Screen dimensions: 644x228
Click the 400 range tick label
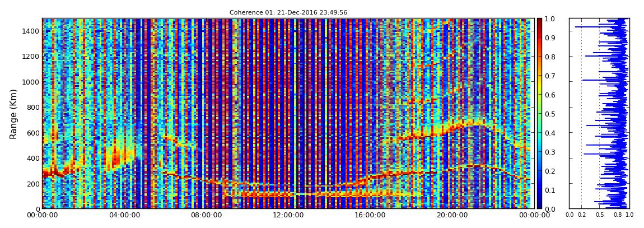33,159
